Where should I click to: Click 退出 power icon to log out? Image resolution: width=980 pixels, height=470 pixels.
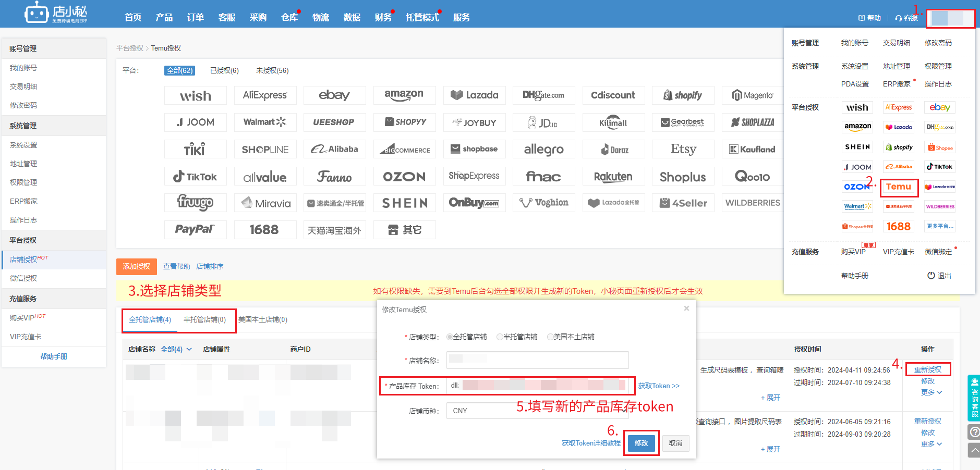pos(931,276)
